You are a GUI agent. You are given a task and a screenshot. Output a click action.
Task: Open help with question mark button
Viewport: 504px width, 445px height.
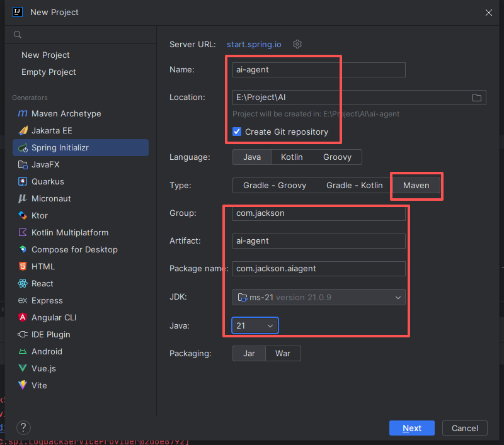(x=23, y=427)
